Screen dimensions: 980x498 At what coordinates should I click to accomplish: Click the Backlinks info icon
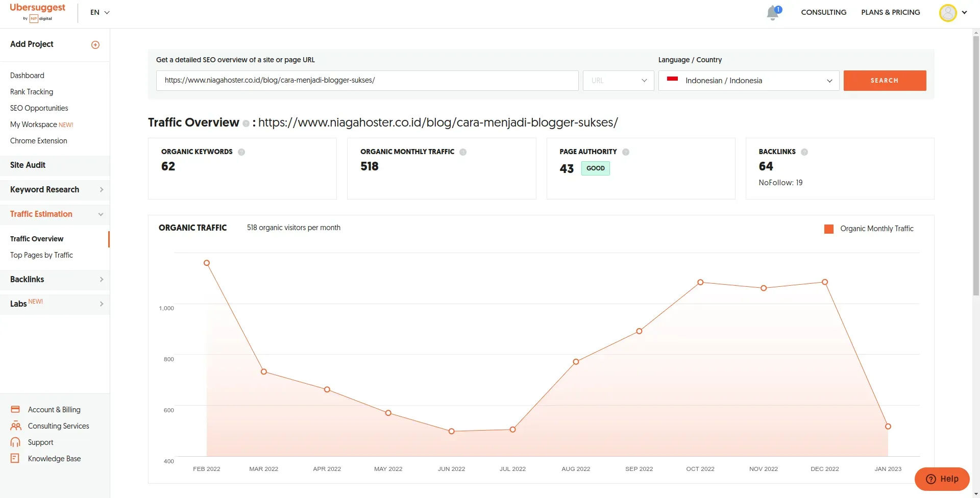[804, 152]
